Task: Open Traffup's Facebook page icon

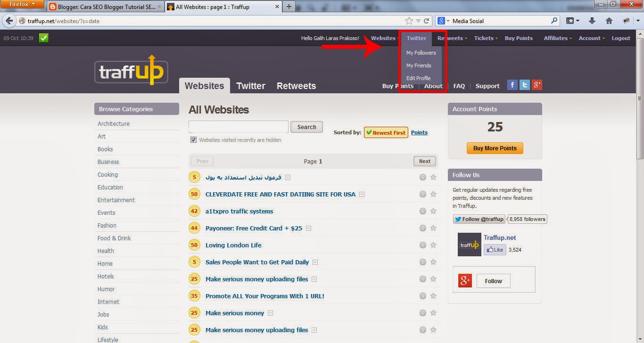Action: pyautogui.click(x=512, y=85)
